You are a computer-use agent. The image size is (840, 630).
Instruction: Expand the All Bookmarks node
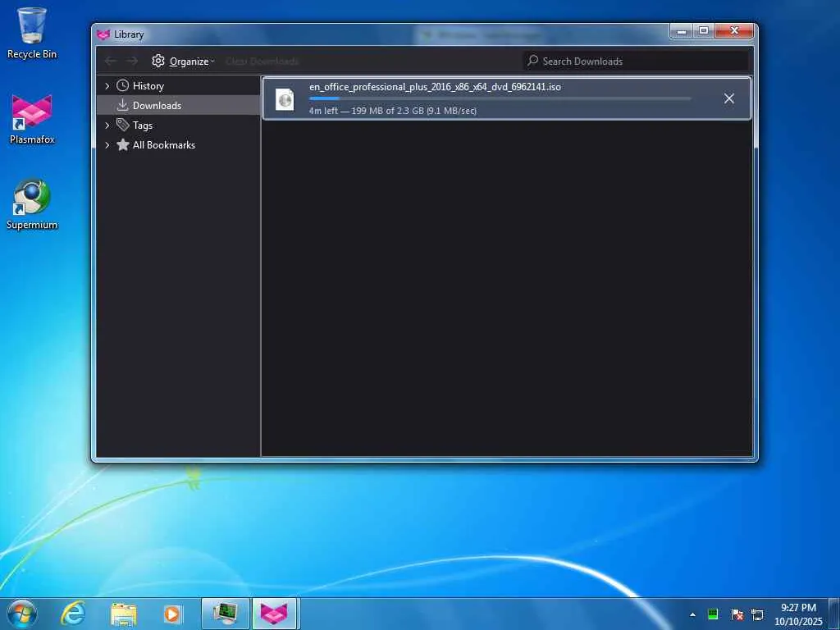click(107, 145)
